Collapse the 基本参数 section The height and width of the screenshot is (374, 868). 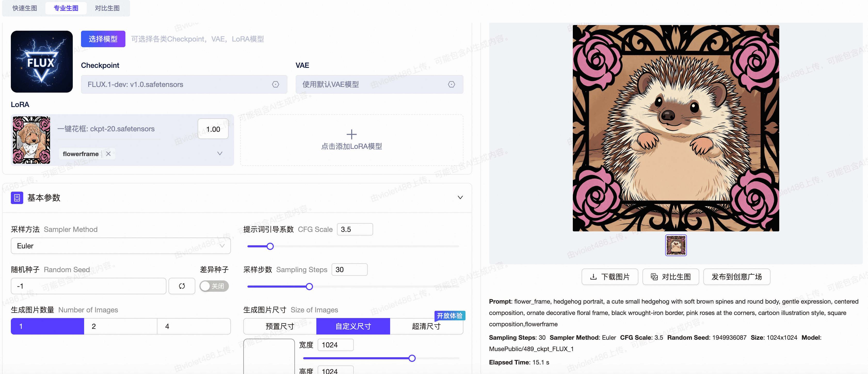coord(460,197)
